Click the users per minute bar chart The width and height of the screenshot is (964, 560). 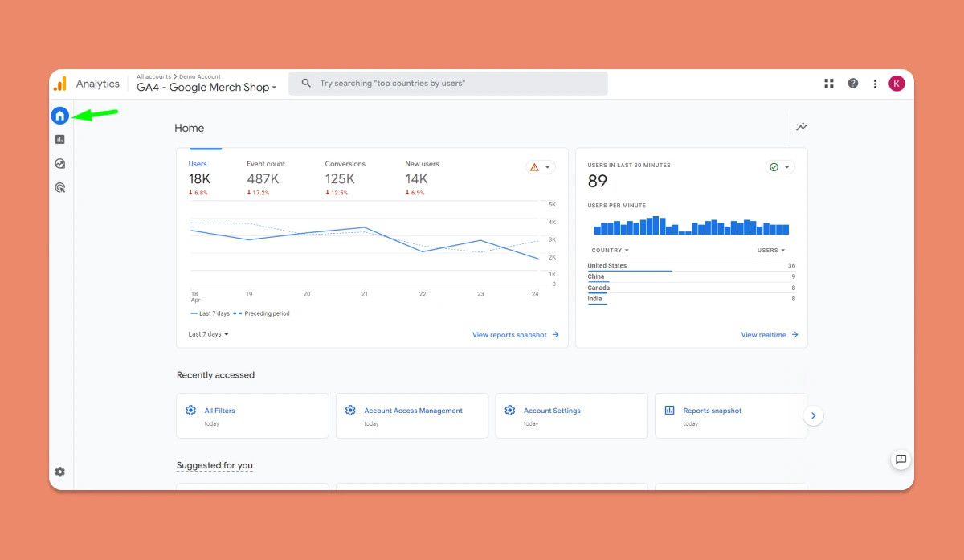(692, 225)
